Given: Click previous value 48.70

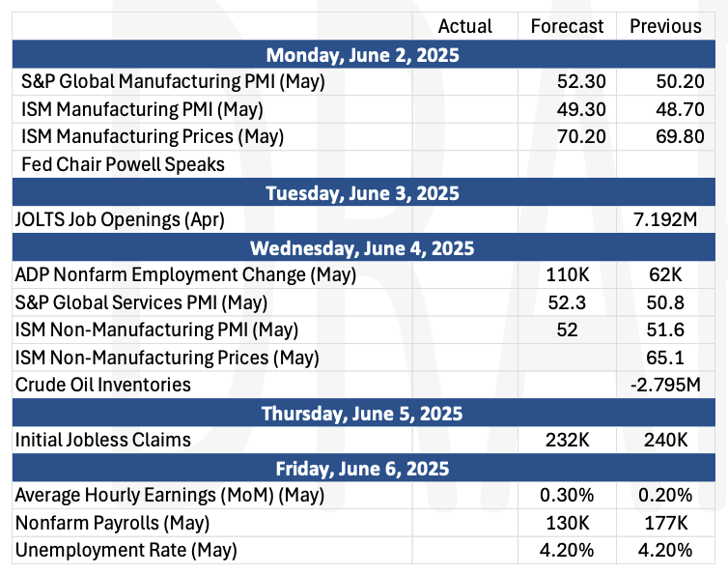Looking at the screenshot, I should (x=680, y=110).
